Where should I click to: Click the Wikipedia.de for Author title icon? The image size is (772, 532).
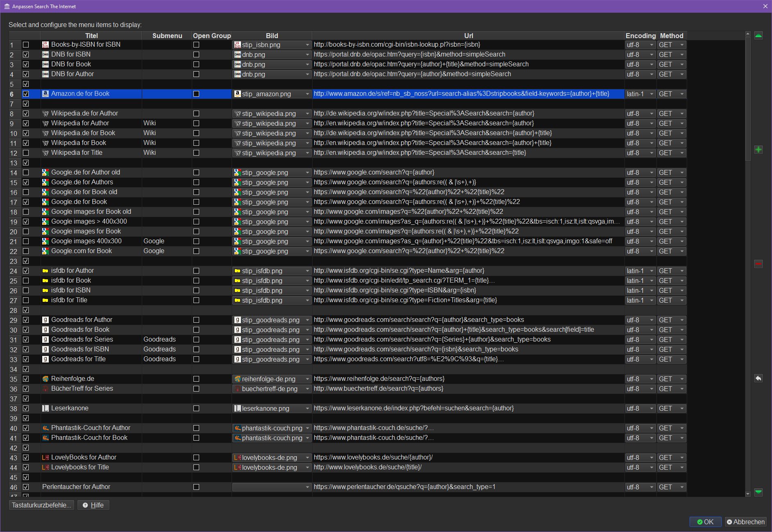click(45, 113)
